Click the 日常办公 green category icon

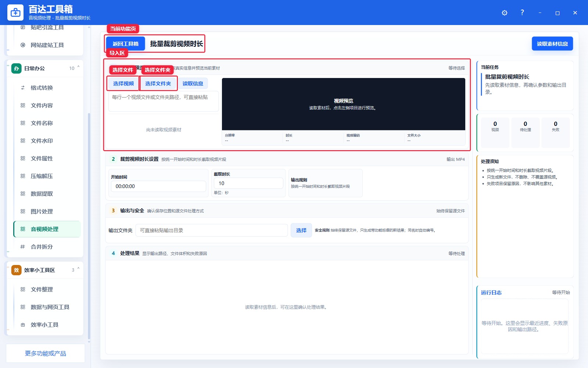click(16, 68)
